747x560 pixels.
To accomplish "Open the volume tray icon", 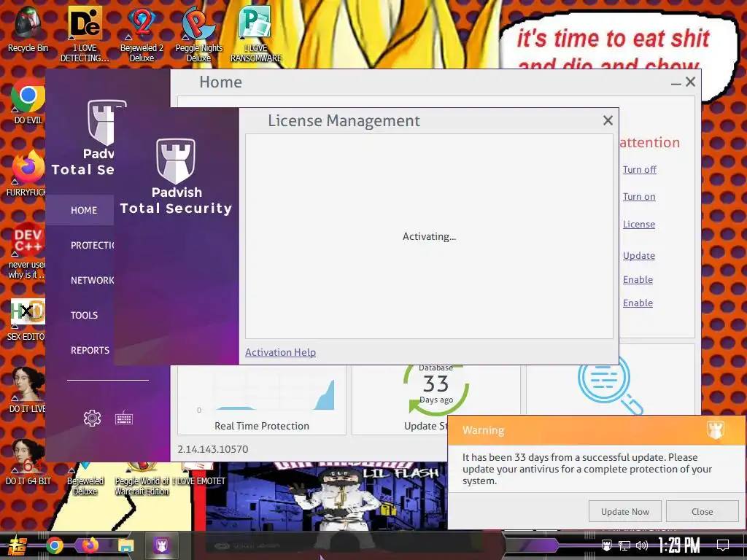I will tap(642, 545).
